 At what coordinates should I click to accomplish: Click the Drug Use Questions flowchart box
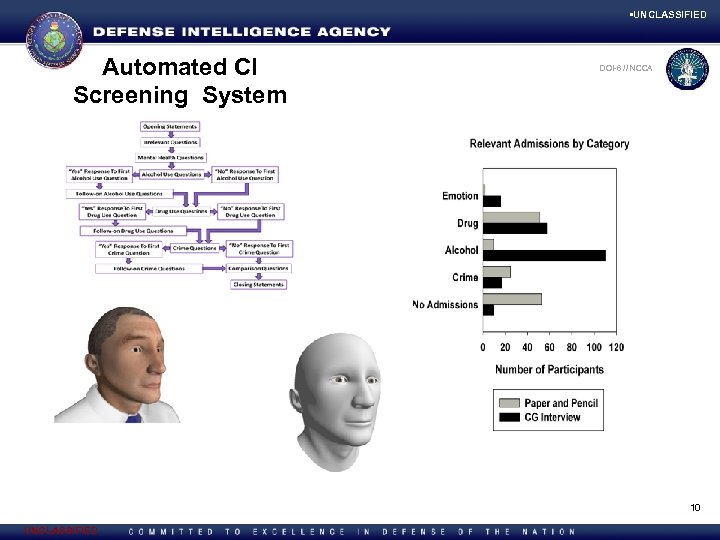point(181,211)
